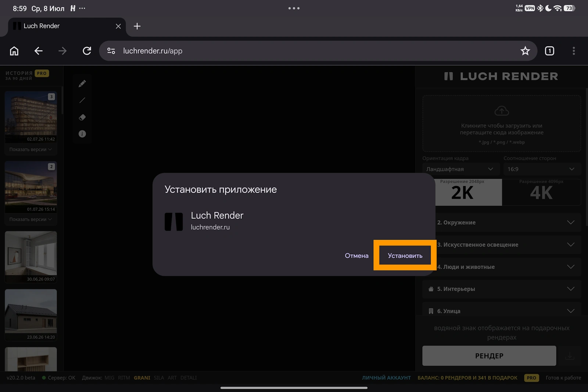Expand the 4. Люди и животные section

502,267
